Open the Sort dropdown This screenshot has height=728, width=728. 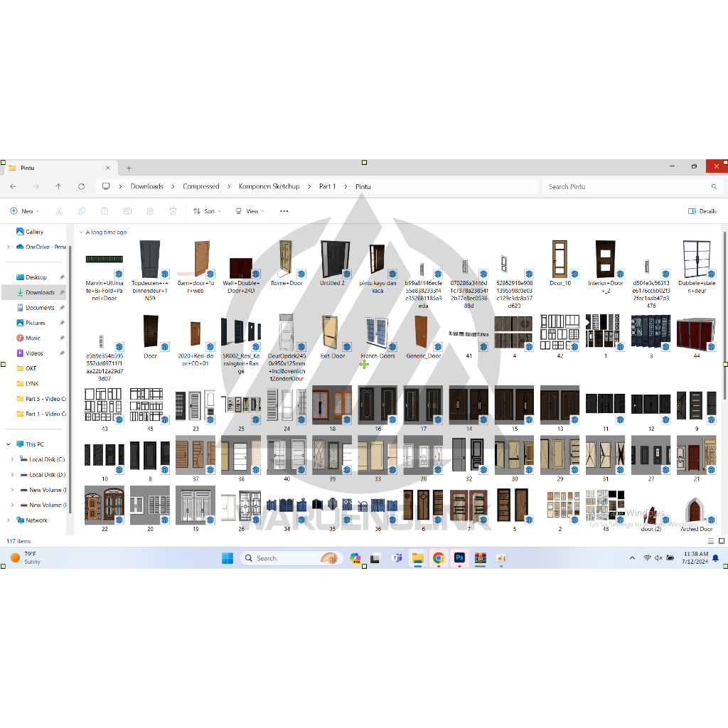pyautogui.click(x=207, y=211)
